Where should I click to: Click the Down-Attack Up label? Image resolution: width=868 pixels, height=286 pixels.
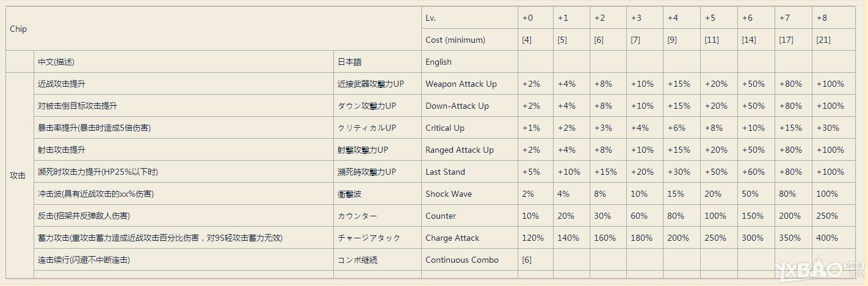pyautogui.click(x=457, y=106)
